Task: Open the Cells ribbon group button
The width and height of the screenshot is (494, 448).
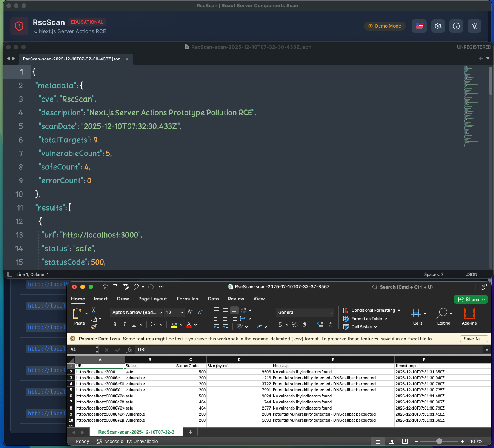Action: pos(418,316)
